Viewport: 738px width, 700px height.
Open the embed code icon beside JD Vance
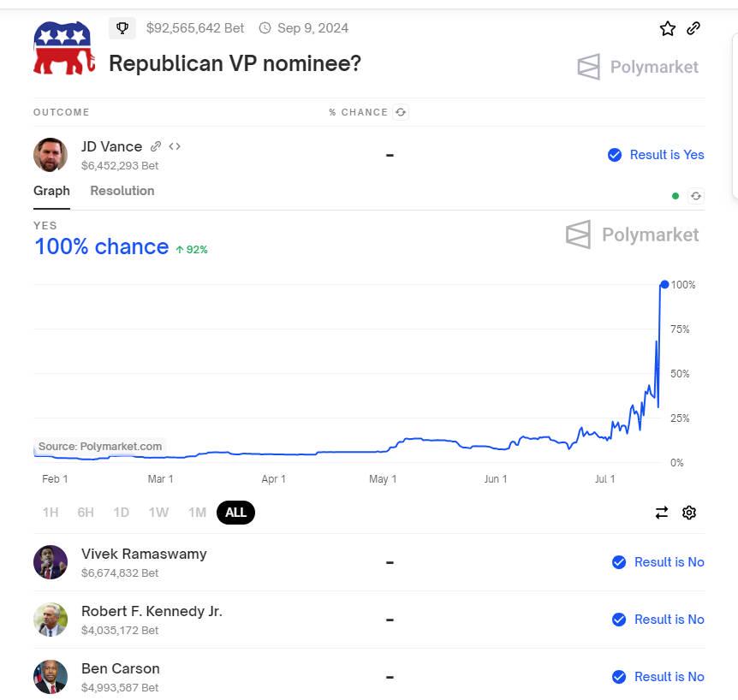175,146
